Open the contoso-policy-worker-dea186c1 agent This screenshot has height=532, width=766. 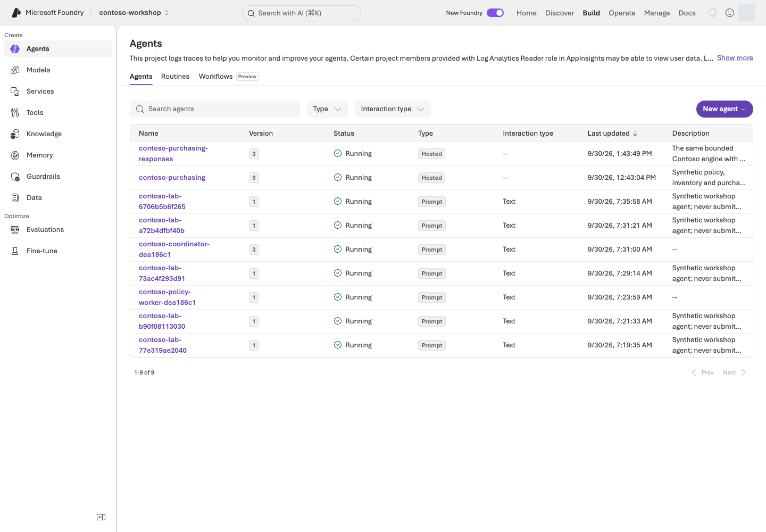[167, 297]
